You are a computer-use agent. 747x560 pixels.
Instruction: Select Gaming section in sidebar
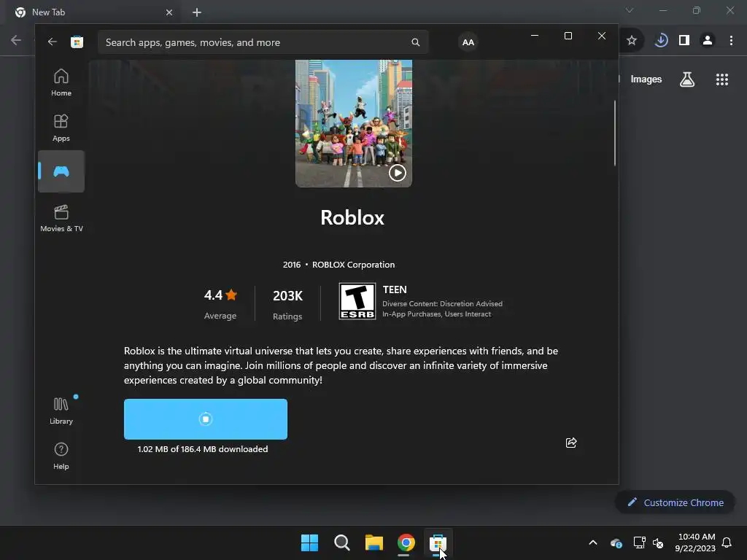point(61,171)
